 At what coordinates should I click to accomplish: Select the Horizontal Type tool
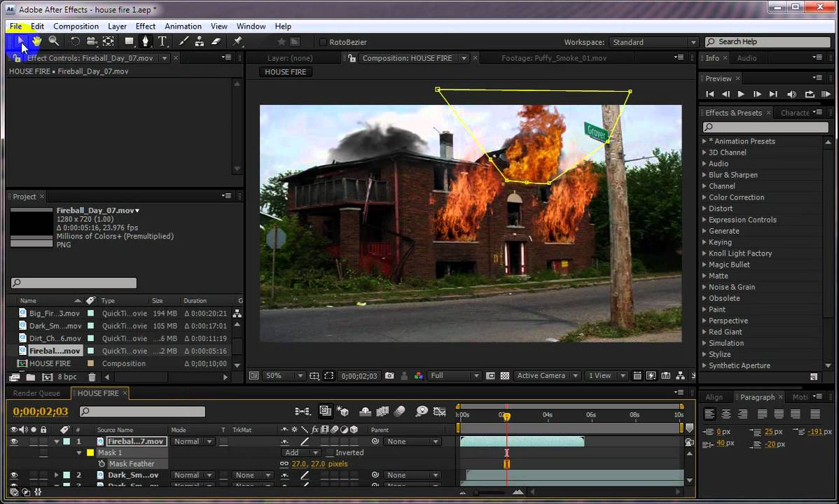162,41
